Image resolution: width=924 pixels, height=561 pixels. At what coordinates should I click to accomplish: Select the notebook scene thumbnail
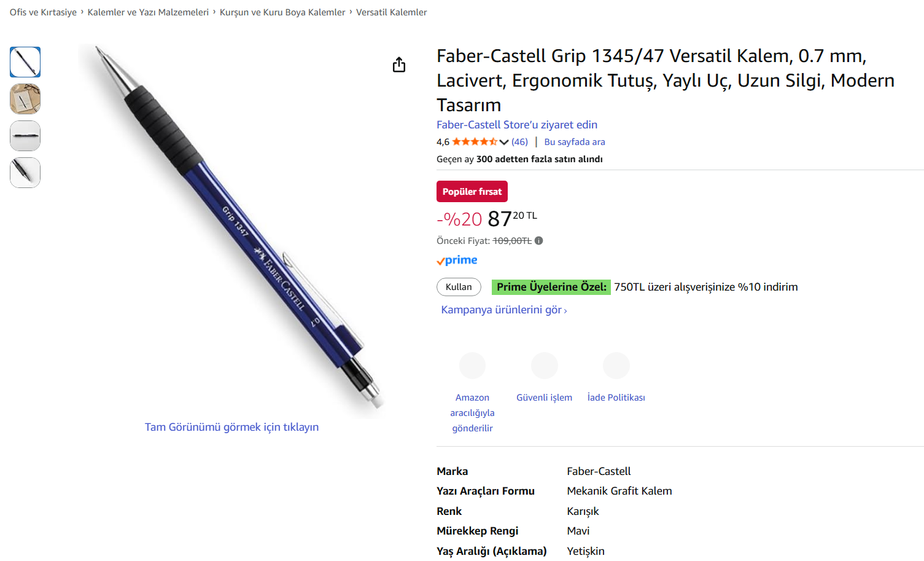point(25,99)
